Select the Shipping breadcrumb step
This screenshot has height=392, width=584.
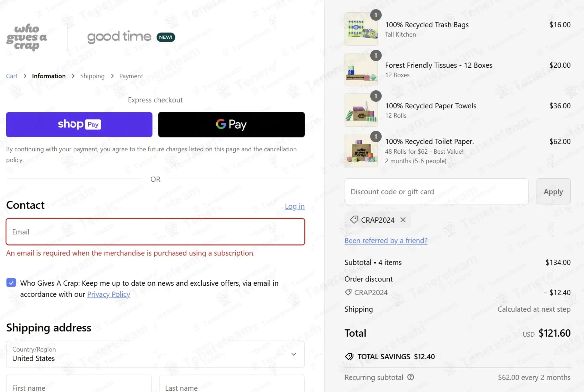[92, 76]
